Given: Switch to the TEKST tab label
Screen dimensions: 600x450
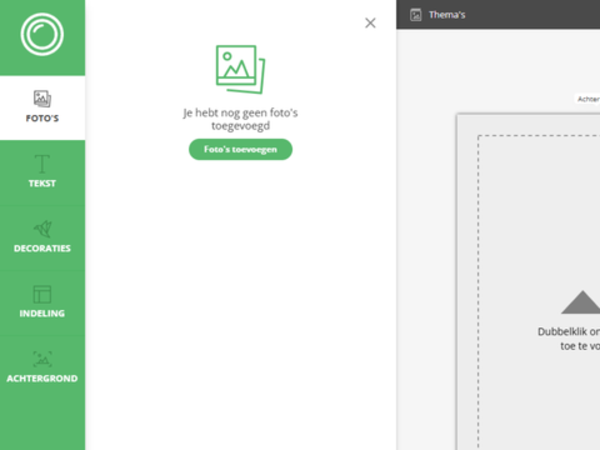Looking at the screenshot, I should (42, 184).
